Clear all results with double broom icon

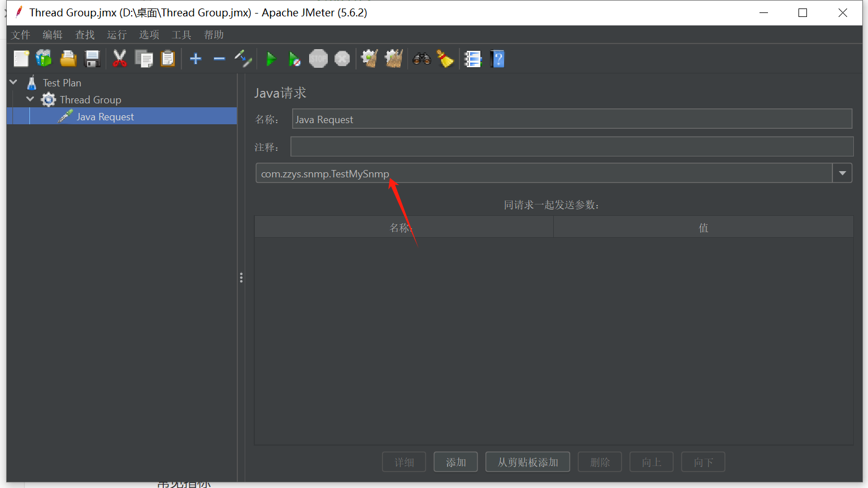(394, 59)
